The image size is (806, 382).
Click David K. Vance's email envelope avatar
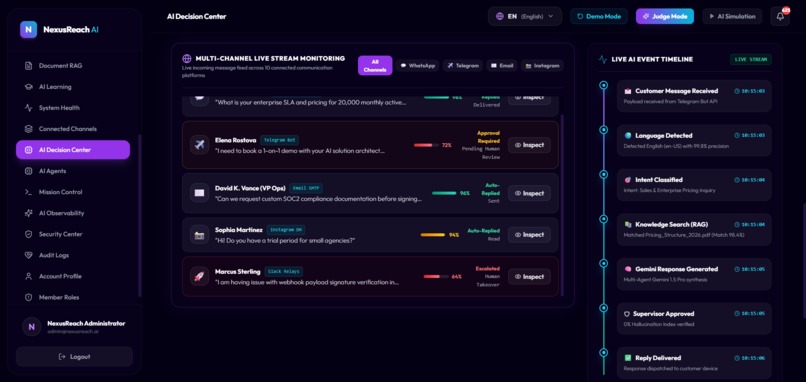tap(199, 193)
